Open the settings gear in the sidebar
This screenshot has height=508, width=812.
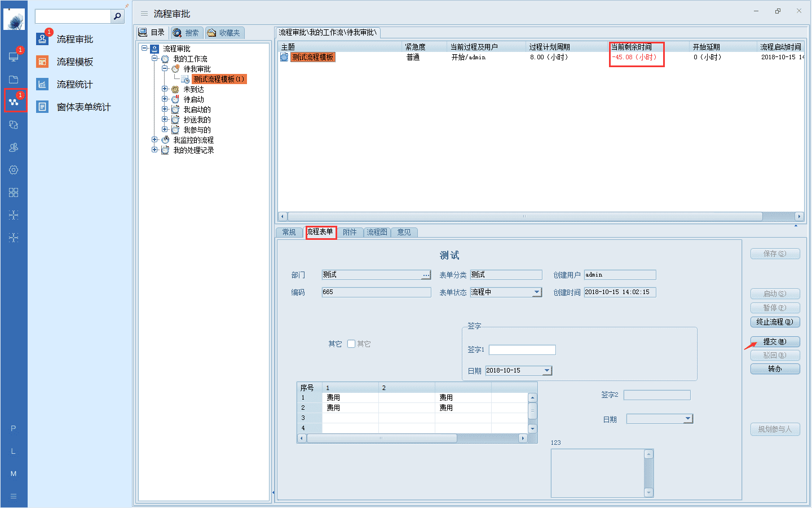pyautogui.click(x=14, y=170)
